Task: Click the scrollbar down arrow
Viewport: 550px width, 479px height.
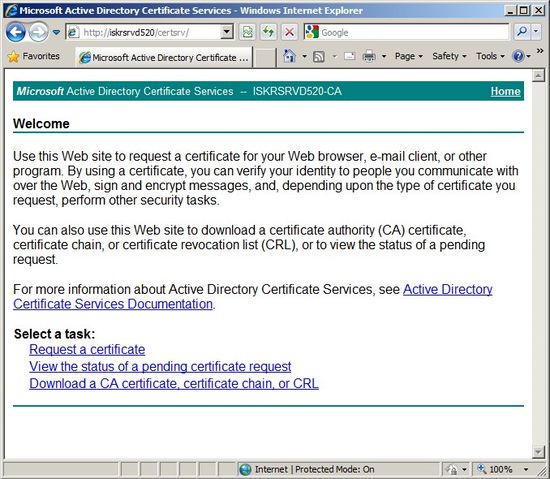Action: click(538, 451)
